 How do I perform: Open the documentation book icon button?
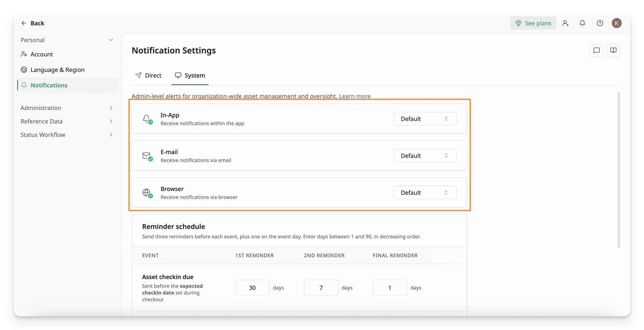(x=613, y=50)
